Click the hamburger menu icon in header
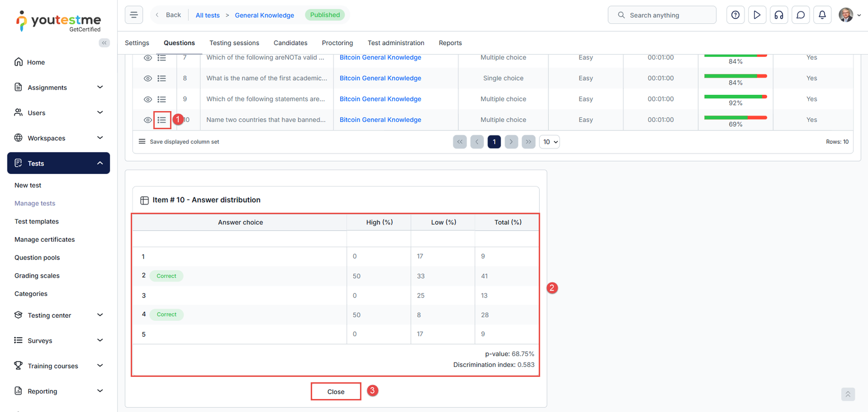The width and height of the screenshot is (868, 412). pos(134,15)
